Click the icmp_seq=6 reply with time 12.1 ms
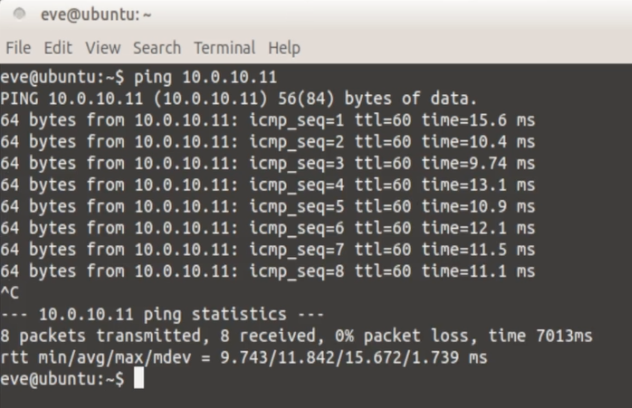The height and width of the screenshot is (408, 632). click(x=268, y=228)
